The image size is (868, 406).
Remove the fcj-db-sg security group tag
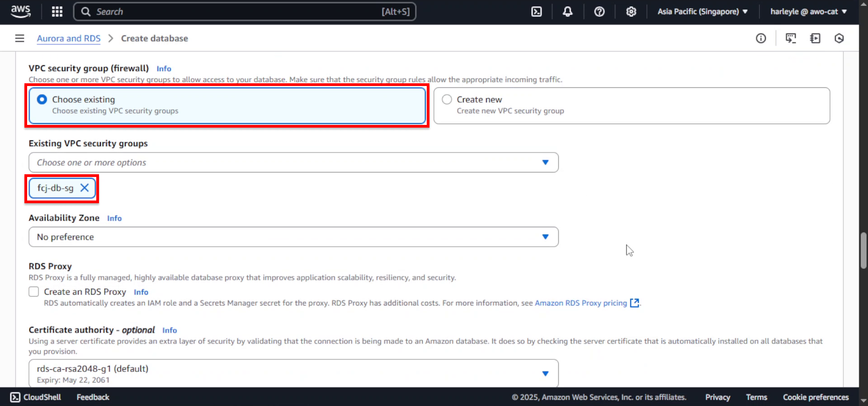85,188
